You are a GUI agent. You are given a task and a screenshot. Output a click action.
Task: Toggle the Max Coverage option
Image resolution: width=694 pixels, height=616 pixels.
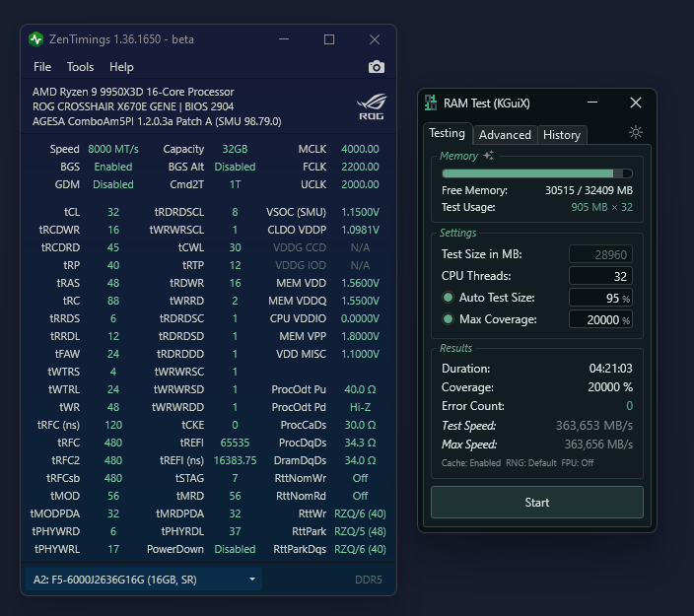(448, 319)
